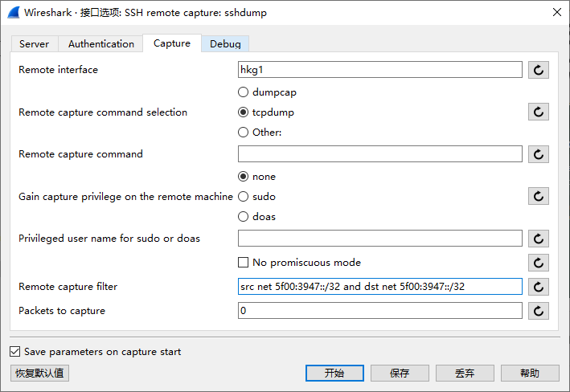Viewport: 570px width, 392px height.
Task: Reset the Gain capture privilege option
Action: pos(539,196)
